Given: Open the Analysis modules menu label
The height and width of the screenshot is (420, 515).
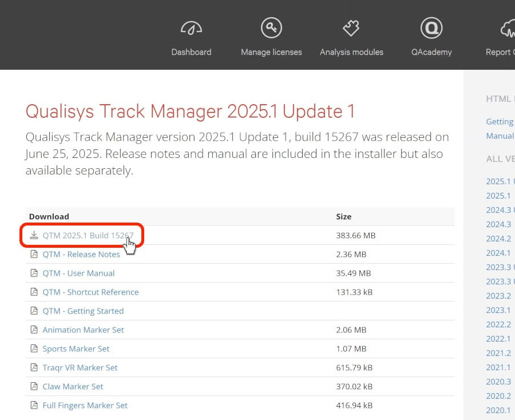Looking at the screenshot, I should click(x=351, y=52).
